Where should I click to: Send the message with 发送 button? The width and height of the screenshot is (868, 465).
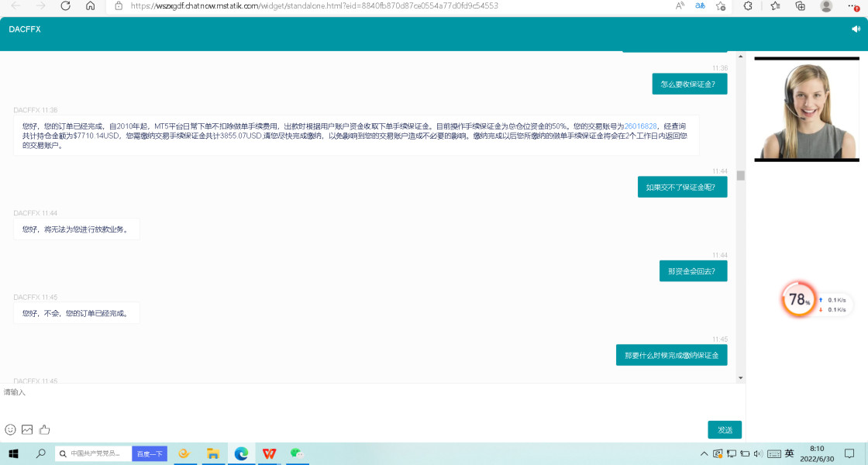tap(725, 430)
